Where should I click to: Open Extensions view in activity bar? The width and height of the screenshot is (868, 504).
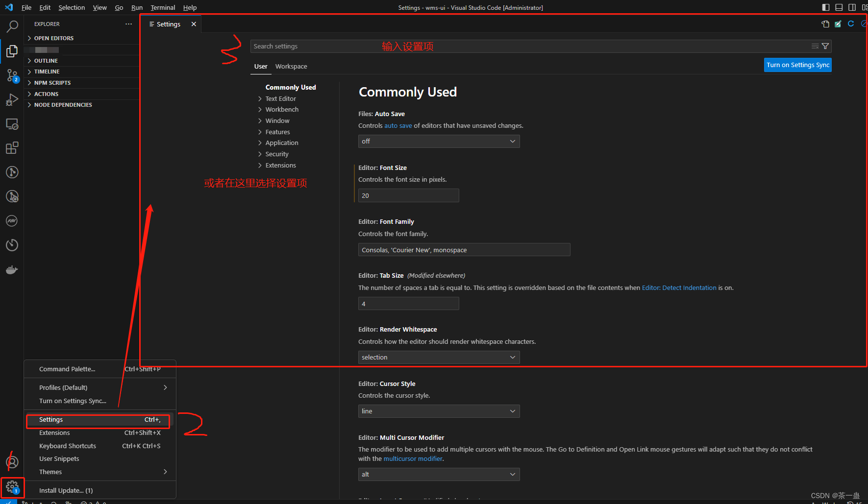pos(12,148)
